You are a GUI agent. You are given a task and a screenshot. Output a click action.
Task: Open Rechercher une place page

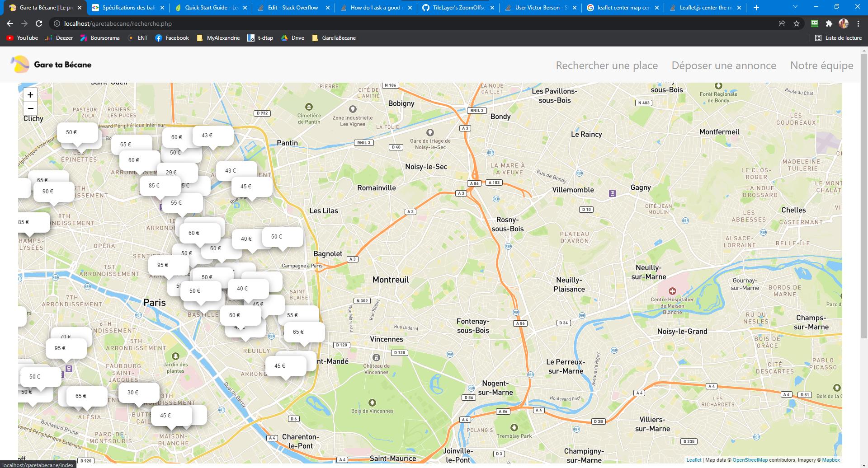coord(607,66)
